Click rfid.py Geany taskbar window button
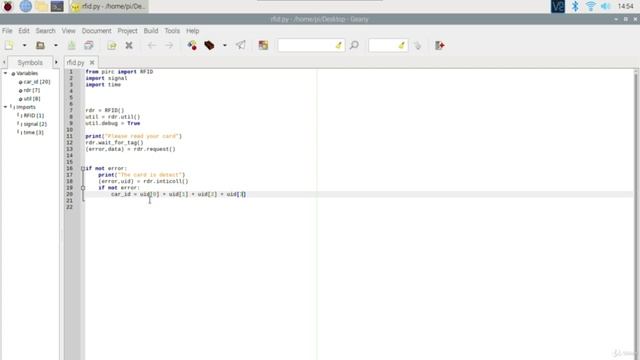Viewport: 640px width, 360px height. coord(109,6)
